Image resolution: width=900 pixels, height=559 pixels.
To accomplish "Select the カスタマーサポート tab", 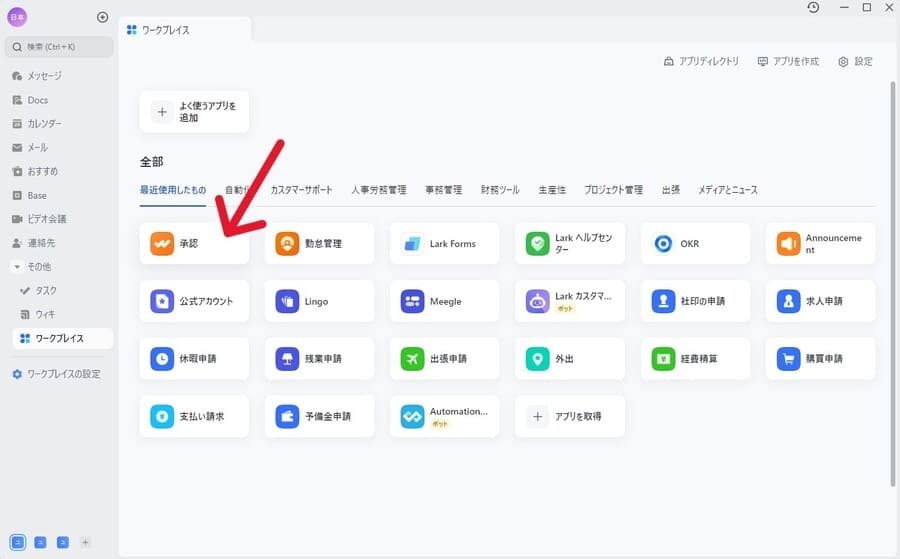I will click(x=301, y=189).
